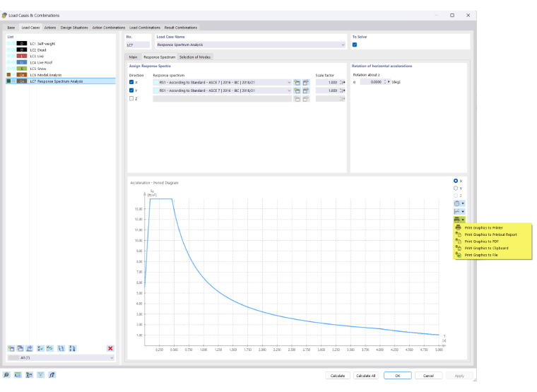Image resolution: width=537 pixels, height=392 pixels.
Task: Click the import load case icon under the list
Action: coord(30,348)
